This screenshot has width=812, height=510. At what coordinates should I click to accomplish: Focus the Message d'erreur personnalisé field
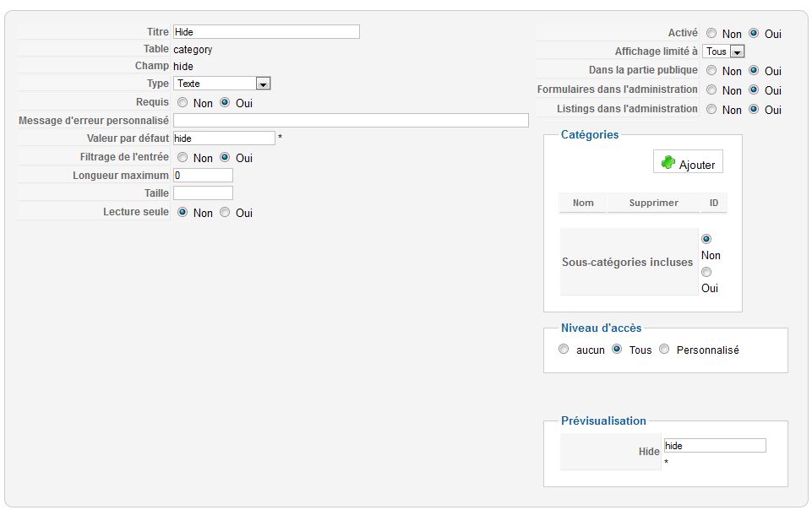351,120
